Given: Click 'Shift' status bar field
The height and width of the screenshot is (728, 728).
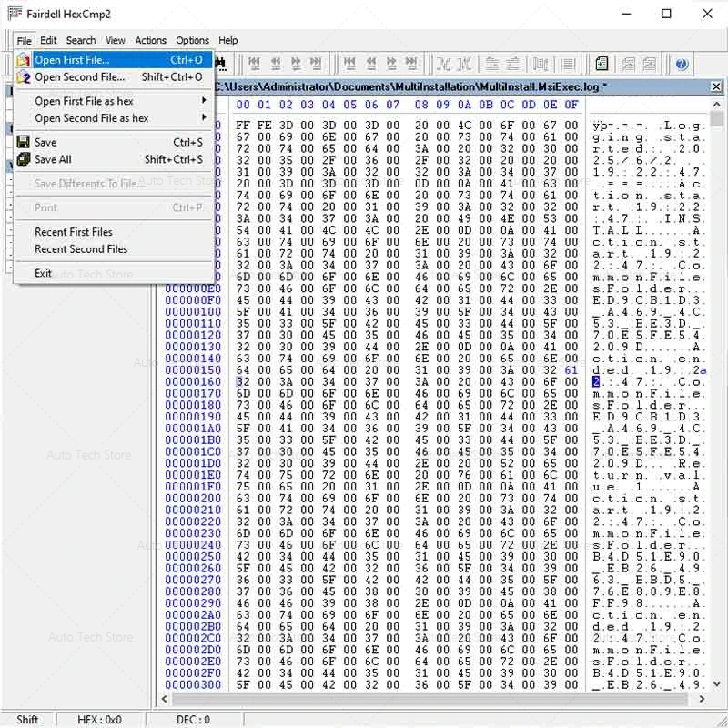Looking at the screenshot, I should [27, 720].
